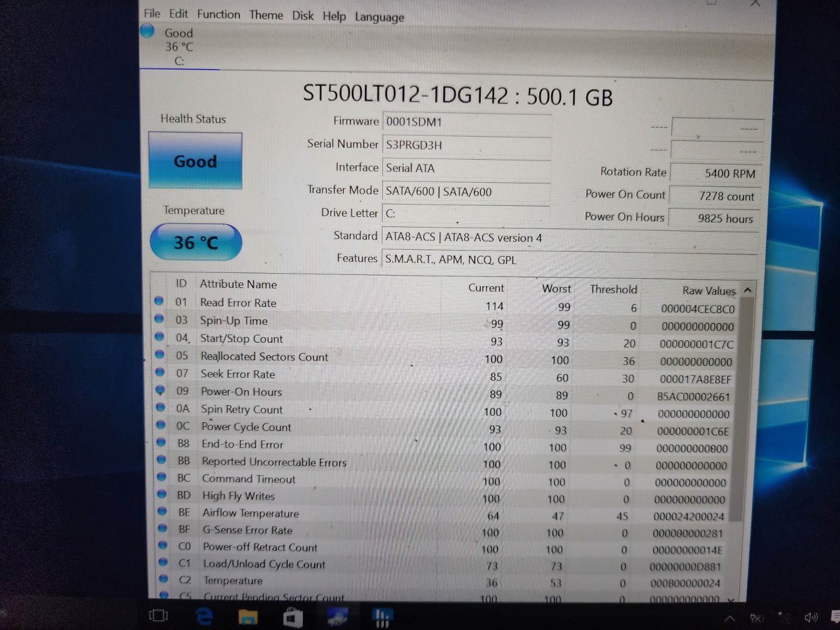
Task: Click the status icon for Spin-Up Time
Action: (x=160, y=319)
